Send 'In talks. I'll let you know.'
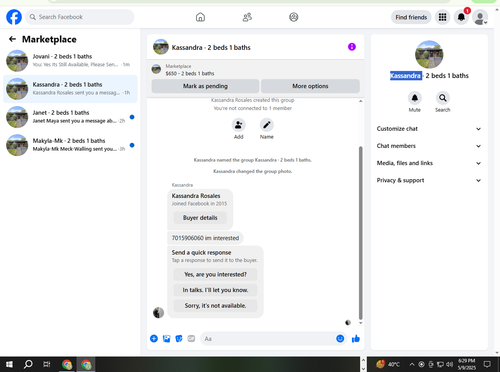The width and height of the screenshot is (500, 372). tap(215, 290)
